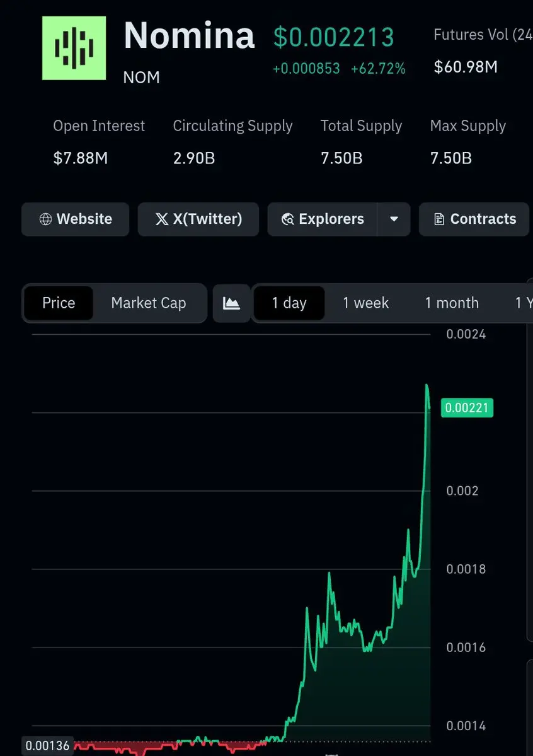This screenshot has width=533, height=756.
Task: Click the globe icon on Website button
Action: tap(45, 219)
